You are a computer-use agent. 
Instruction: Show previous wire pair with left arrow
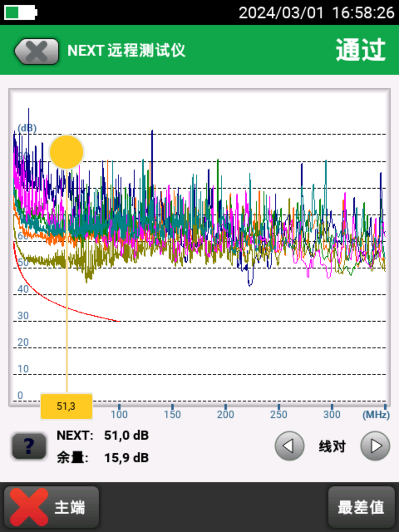289,446
